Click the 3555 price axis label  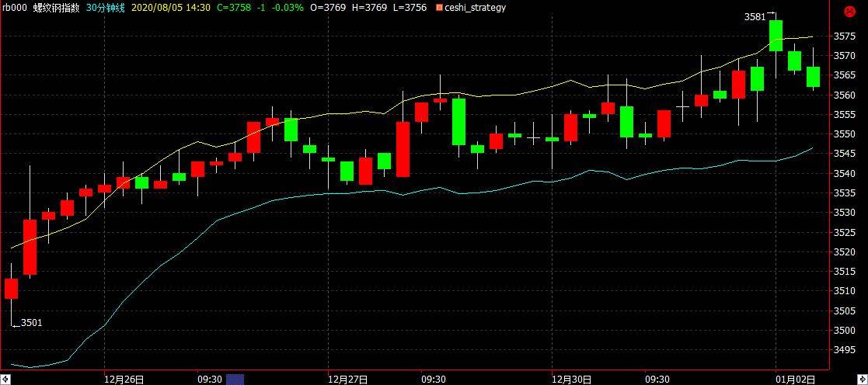click(845, 115)
